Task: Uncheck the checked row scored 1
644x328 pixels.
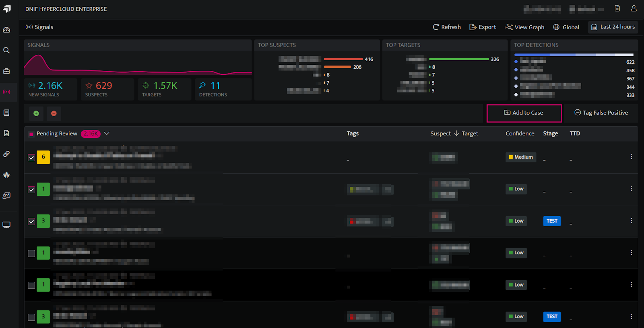Action: click(x=31, y=189)
